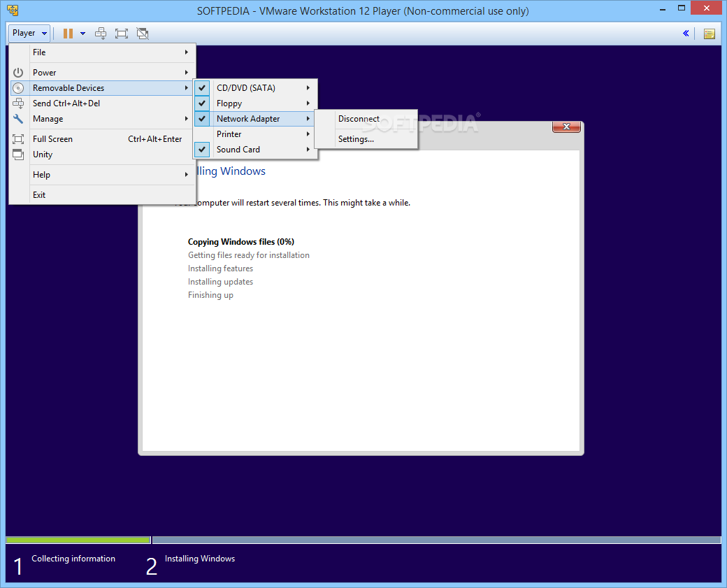727x588 pixels.
Task: Click the icon beside Full Screen entry
Action: click(18, 139)
